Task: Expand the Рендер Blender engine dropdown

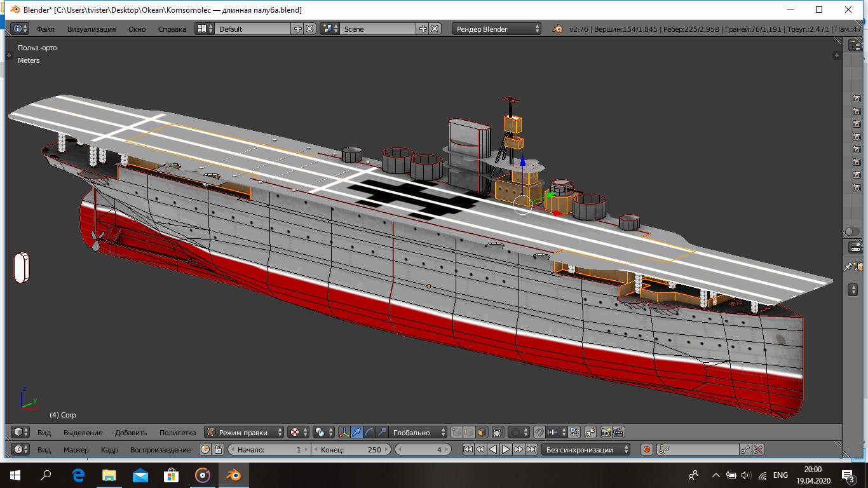Action: coord(497,29)
